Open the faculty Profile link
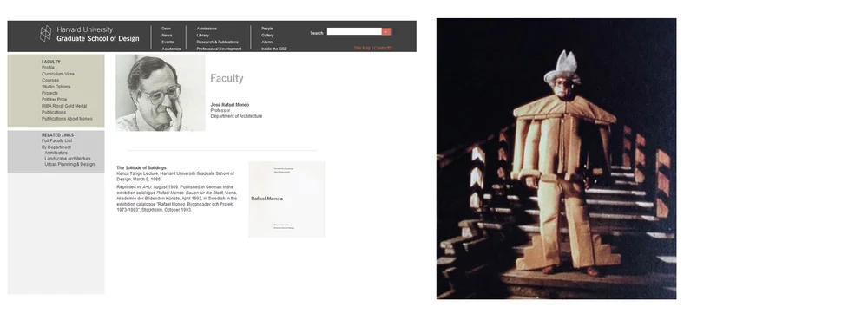This screenshot has height=333, width=868. pos(48,68)
